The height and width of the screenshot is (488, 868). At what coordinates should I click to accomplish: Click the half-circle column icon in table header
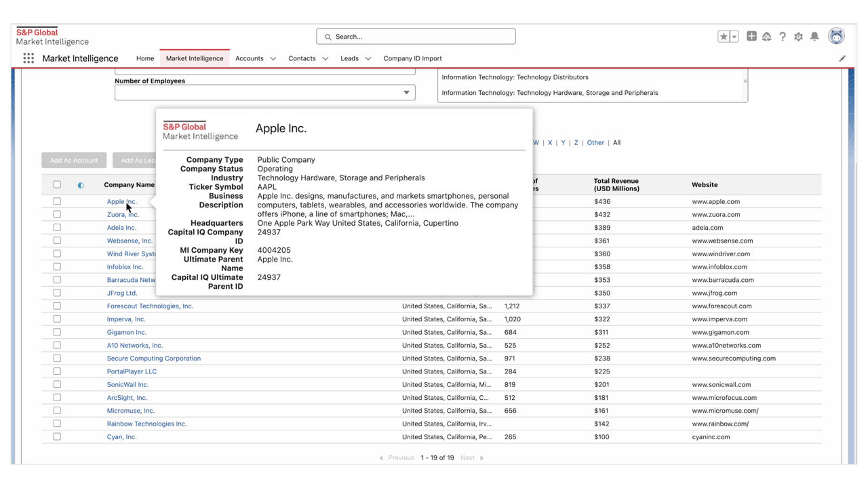click(x=81, y=185)
